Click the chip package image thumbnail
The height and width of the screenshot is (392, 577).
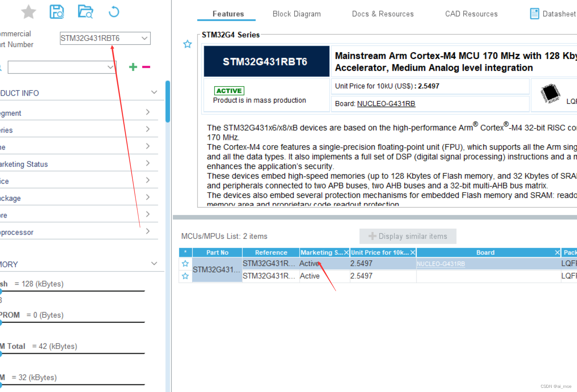click(550, 93)
